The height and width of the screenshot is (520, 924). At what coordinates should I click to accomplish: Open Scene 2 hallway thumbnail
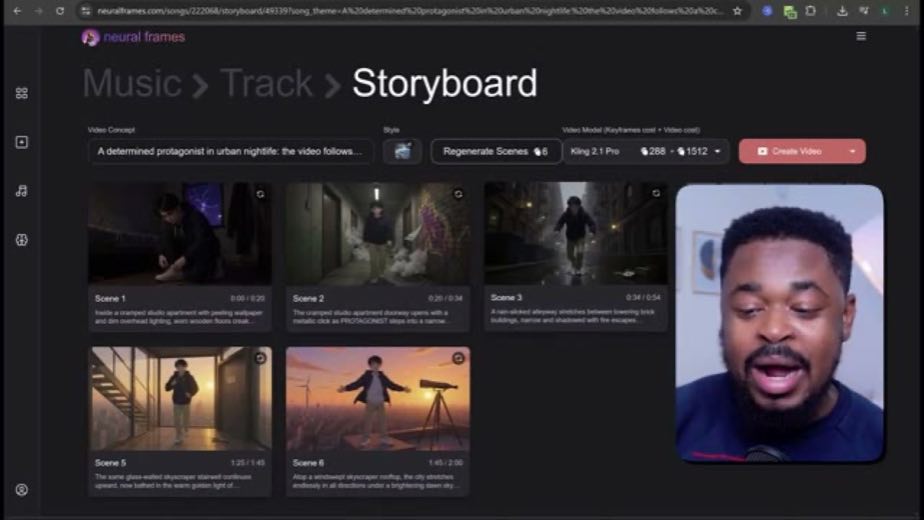pyautogui.click(x=378, y=233)
